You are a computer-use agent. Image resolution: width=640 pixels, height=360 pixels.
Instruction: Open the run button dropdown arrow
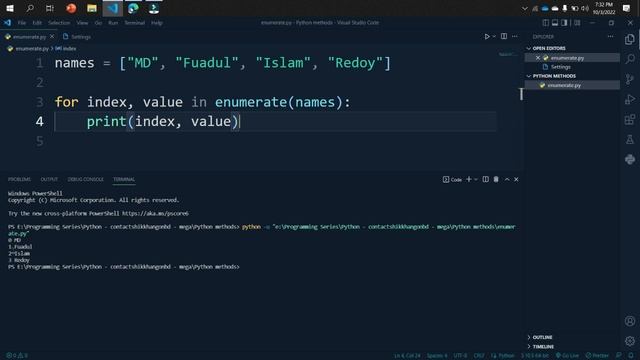coord(494,37)
